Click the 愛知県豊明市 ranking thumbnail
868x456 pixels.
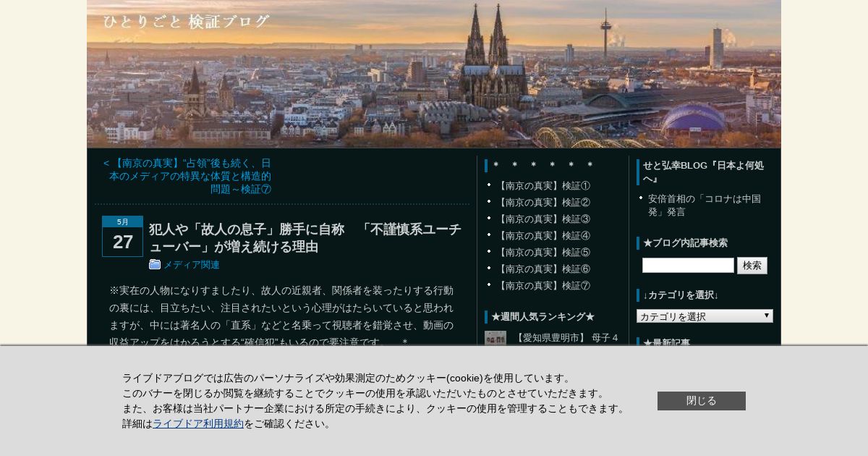point(495,338)
